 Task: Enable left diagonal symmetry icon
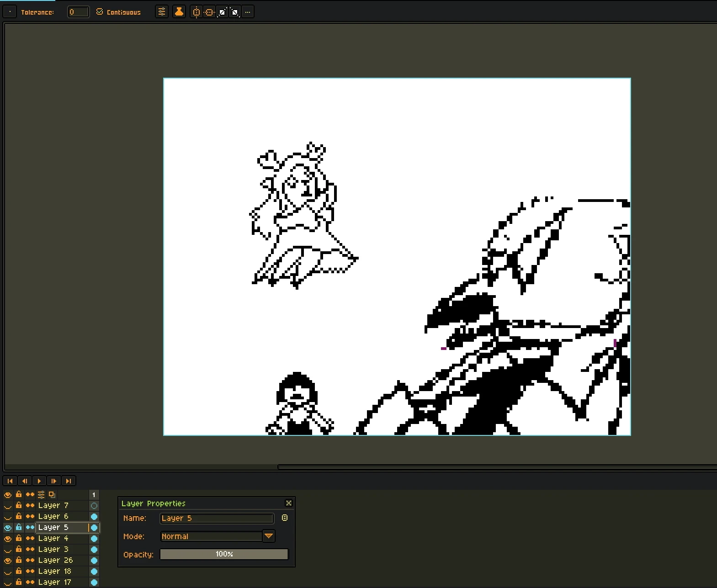coord(235,12)
